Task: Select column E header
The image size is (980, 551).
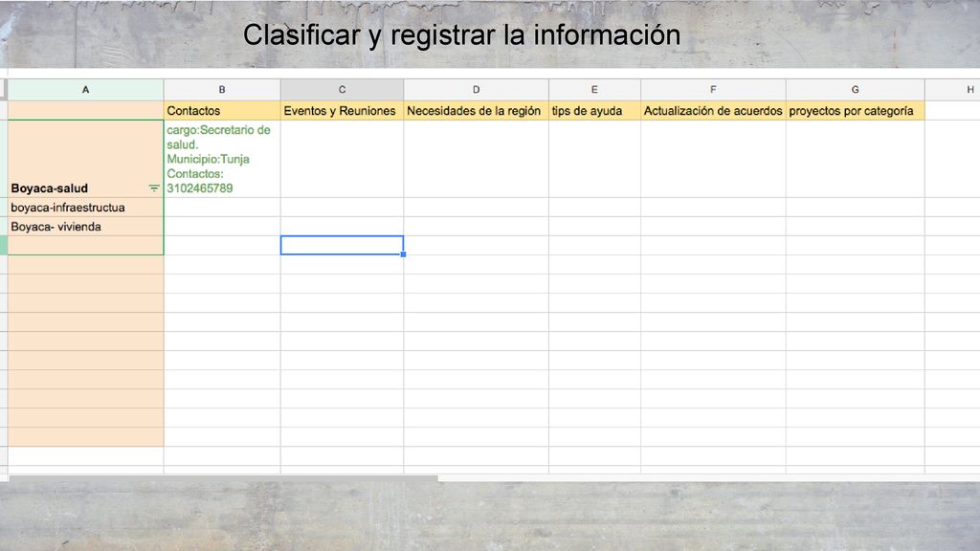Action: pyautogui.click(x=594, y=89)
